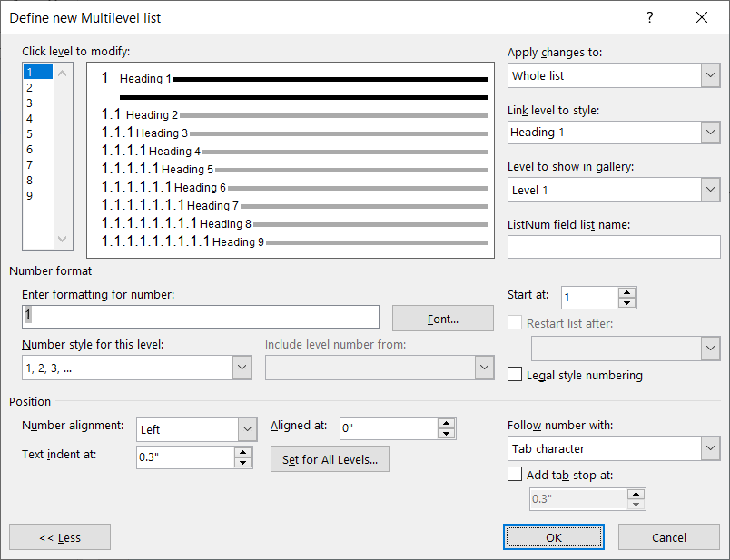Select level 5 in level list
Screen dimensions: 730x560
(x=38, y=134)
